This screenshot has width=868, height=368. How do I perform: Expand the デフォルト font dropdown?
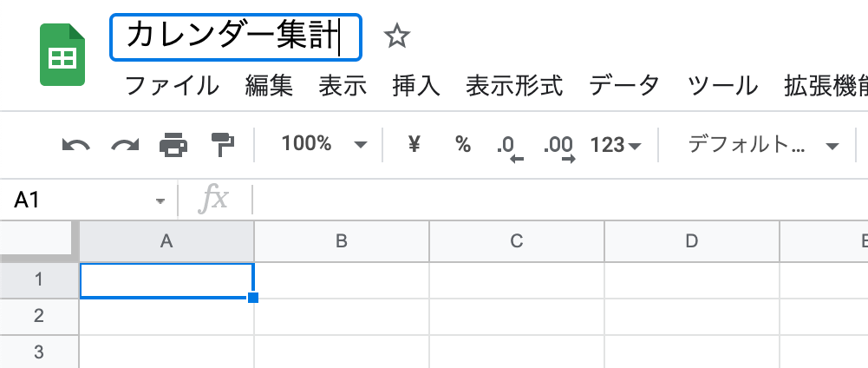coord(764,145)
